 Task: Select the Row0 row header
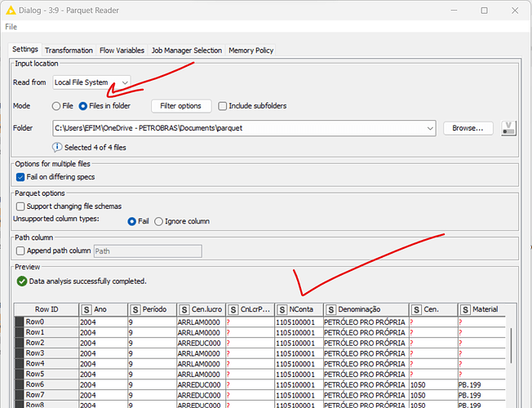(47, 322)
